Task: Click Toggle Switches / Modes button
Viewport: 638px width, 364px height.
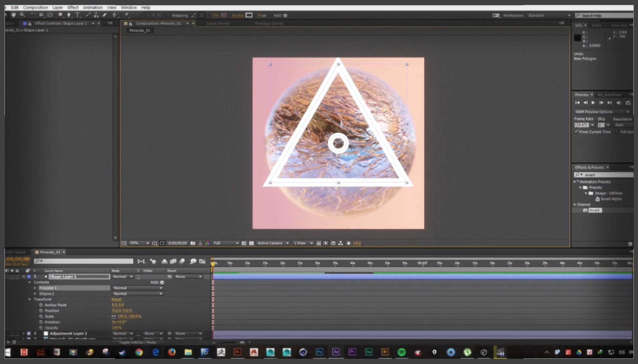Action: 138,342
